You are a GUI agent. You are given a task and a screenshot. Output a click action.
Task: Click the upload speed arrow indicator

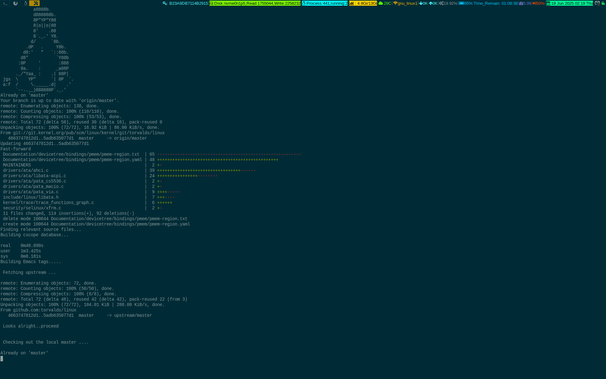click(431, 3)
